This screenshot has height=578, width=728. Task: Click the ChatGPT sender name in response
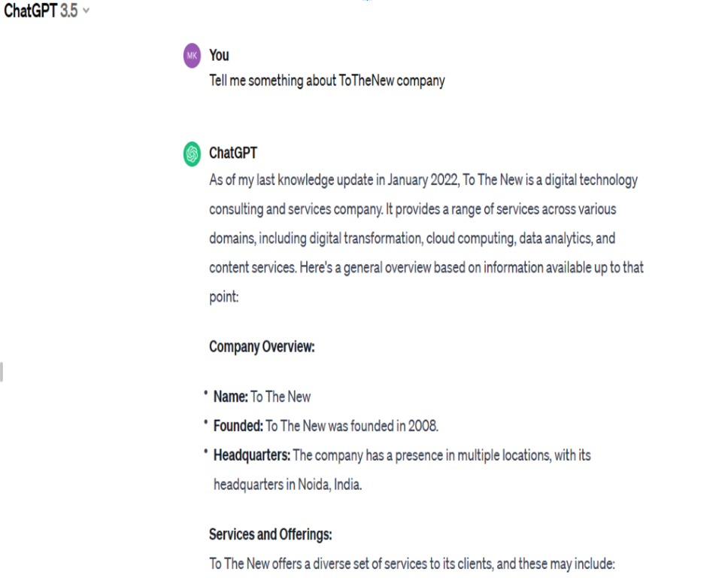232,153
